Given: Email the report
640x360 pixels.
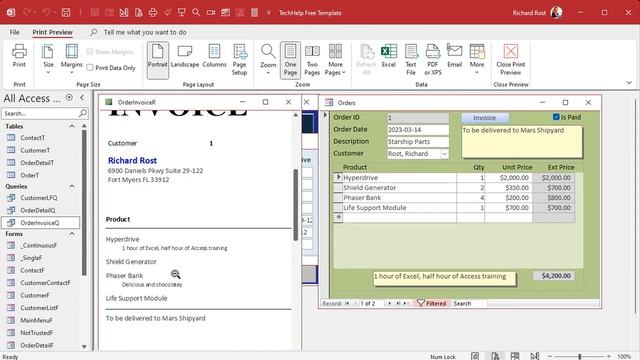Looking at the screenshot, I should [454, 56].
